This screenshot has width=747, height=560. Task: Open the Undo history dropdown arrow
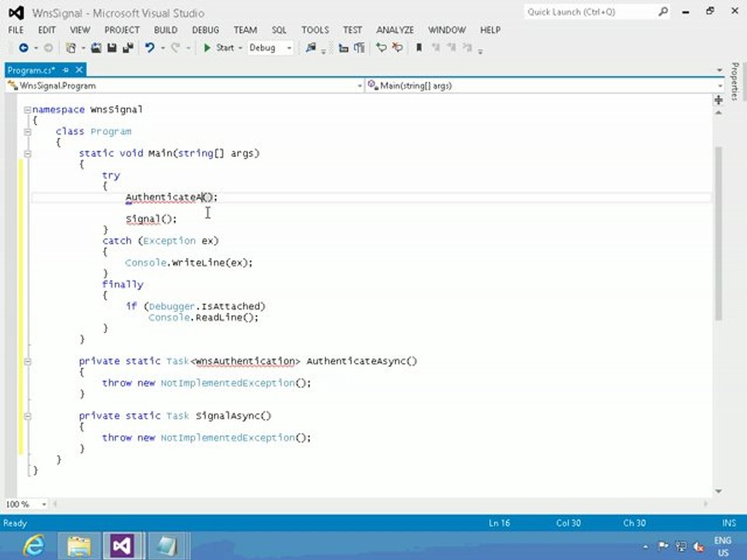[163, 48]
